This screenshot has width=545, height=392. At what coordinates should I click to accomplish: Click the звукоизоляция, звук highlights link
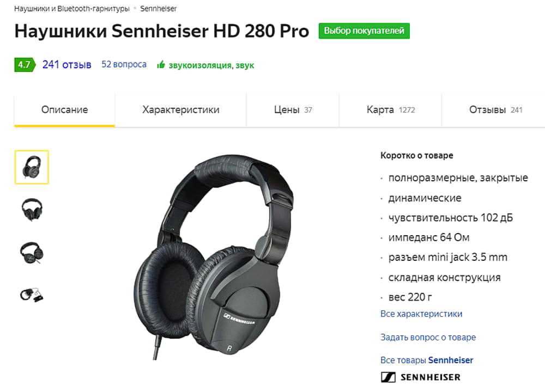pos(211,65)
